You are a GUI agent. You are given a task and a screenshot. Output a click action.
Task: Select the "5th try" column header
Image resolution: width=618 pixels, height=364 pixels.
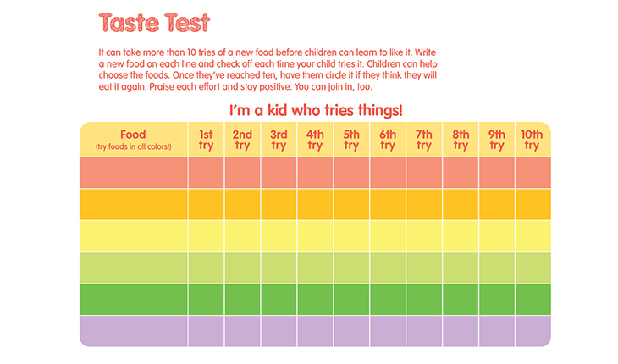351,140
